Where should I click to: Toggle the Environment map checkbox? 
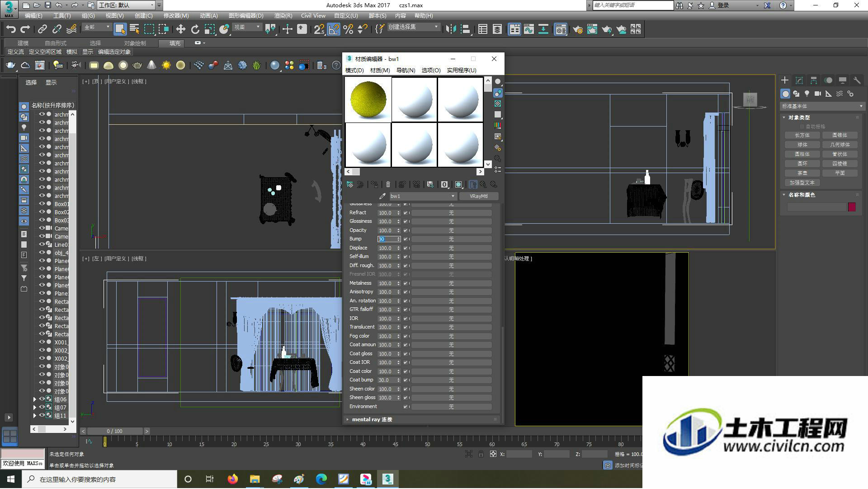[x=406, y=407]
